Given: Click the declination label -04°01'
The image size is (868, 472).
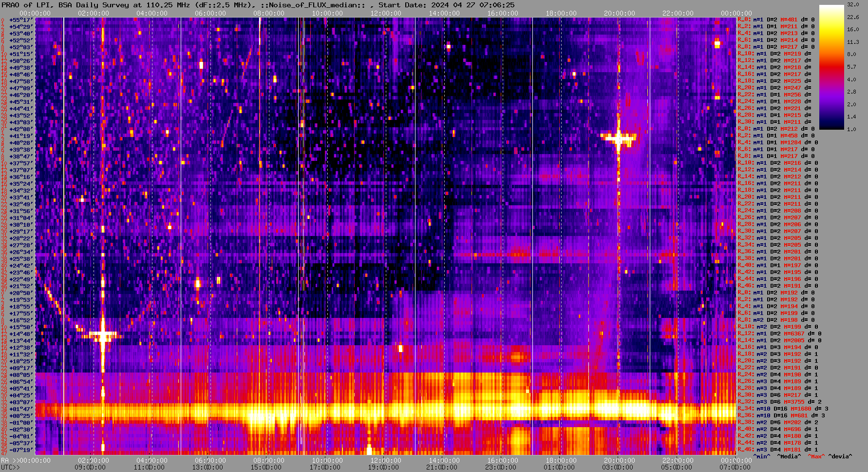Looking at the screenshot, I should [21, 436].
